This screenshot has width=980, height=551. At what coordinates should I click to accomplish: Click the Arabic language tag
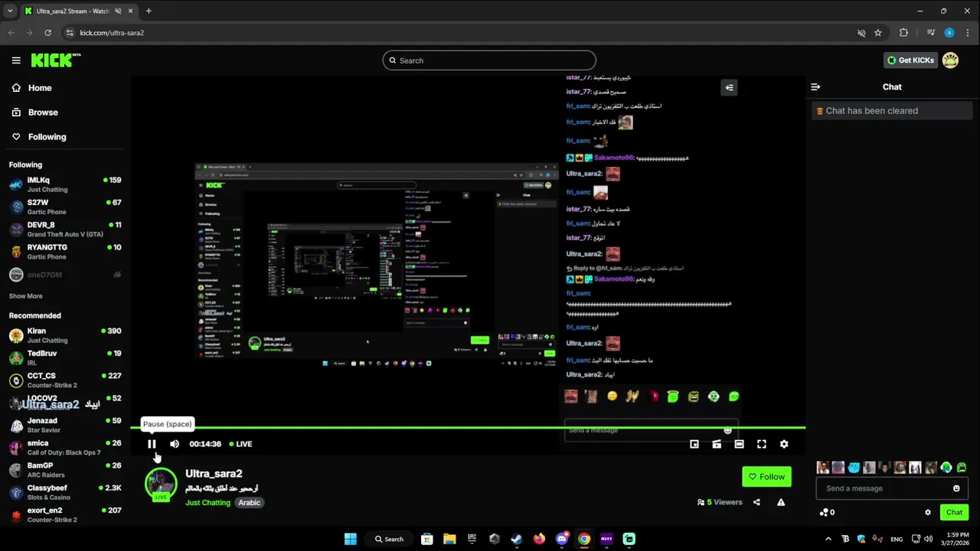(x=250, y=503)
